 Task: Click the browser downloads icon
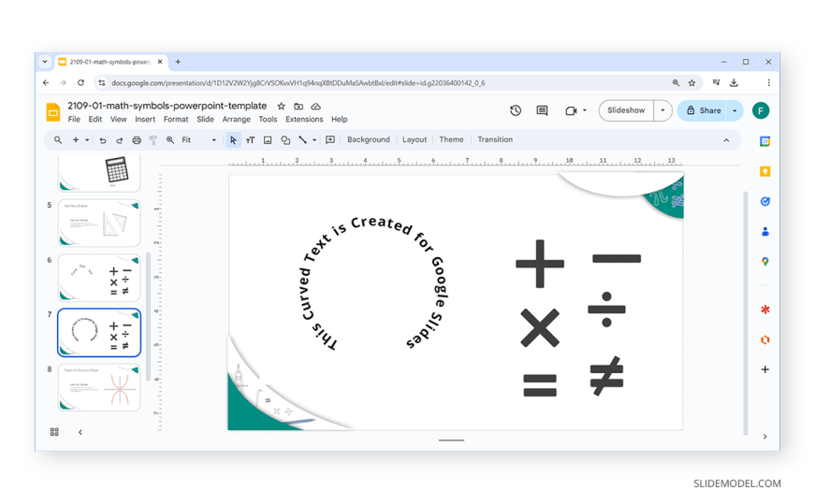(x=734, y=83)
